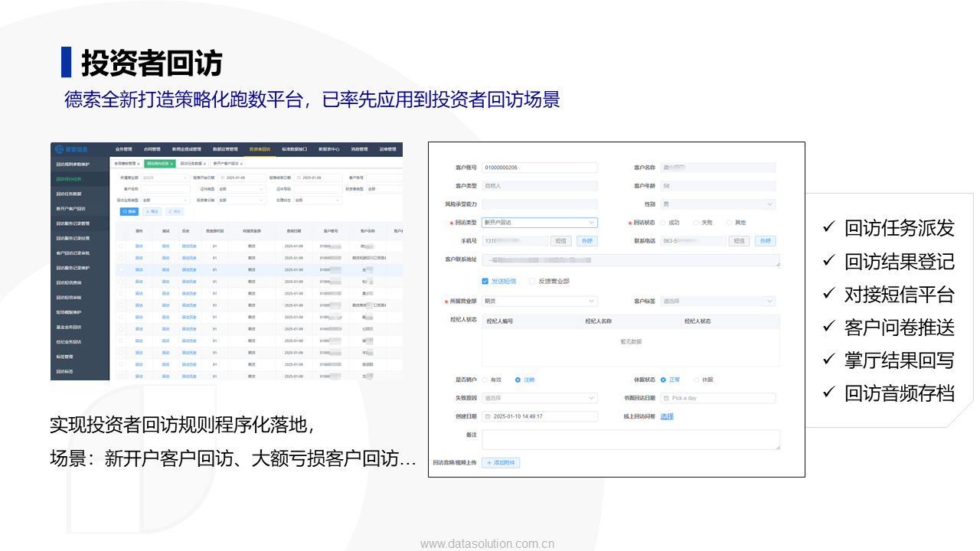The width and height of the screenshot is (980, 551).
Task: Tick the 发送短信 checkbox
Action: (x=485, y=281)
